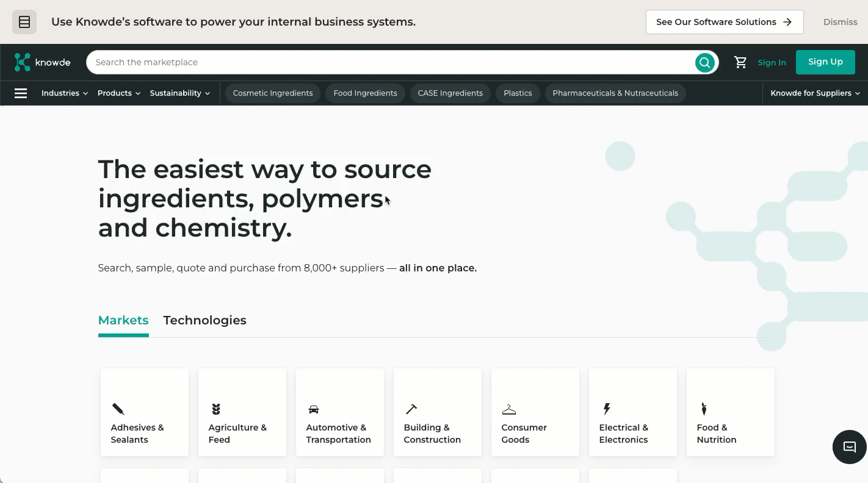The image size is (868, 483).
Task: Click the Agriculture & Feed plant icon
Action: [x=216, y=409]
